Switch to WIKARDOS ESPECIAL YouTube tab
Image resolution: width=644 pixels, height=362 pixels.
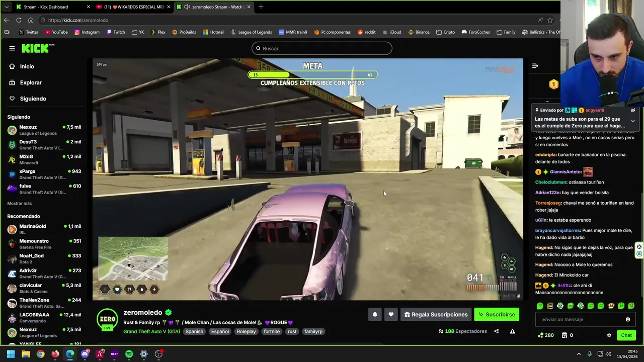click(x=133, y=7)
